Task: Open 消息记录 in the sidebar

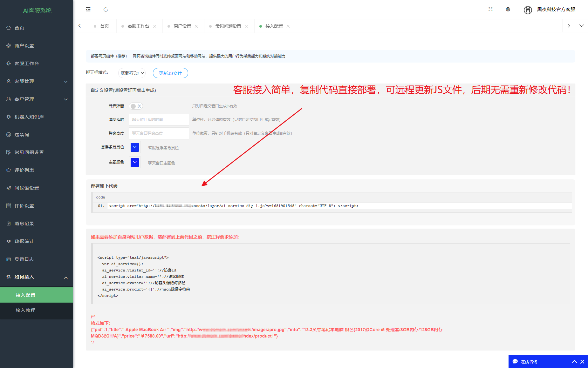Action: point(37,224)
